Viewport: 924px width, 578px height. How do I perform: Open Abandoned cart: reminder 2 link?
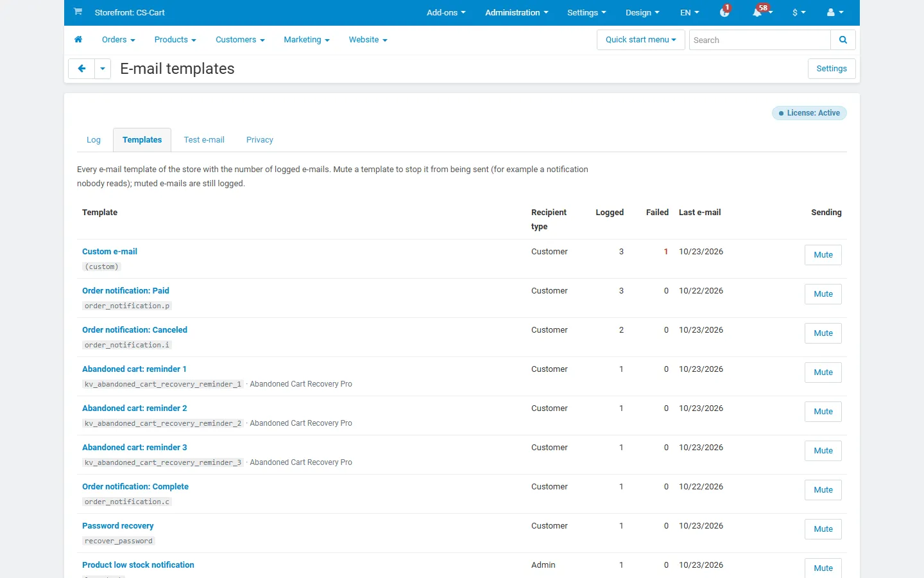click(135, 408)
